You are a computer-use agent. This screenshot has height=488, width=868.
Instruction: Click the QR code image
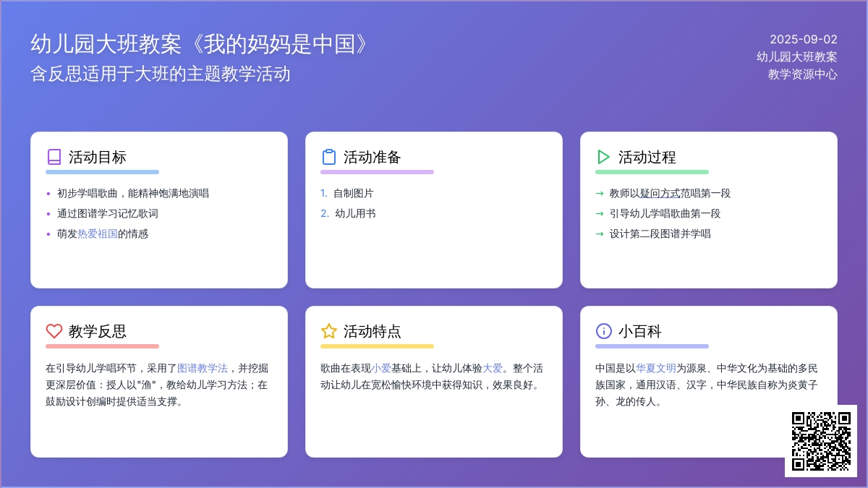(821, 441)
